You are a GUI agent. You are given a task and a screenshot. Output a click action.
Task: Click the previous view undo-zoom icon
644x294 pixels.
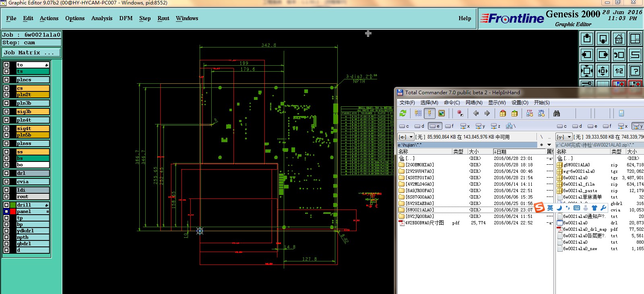pos(619,55)
